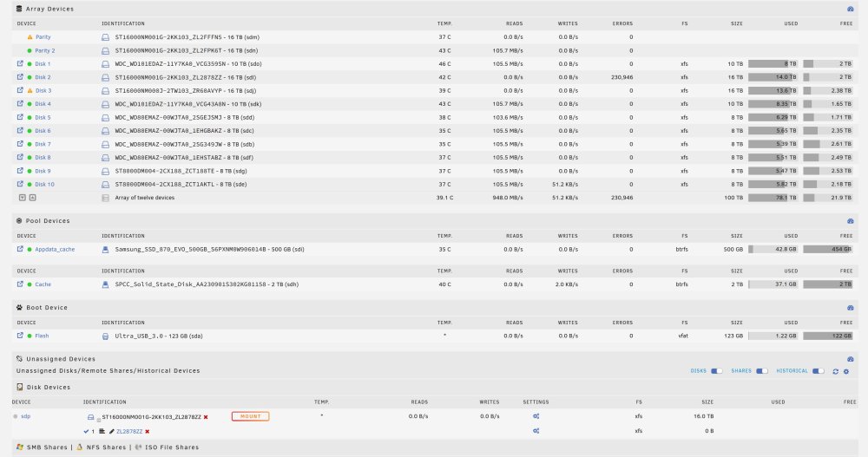The height and width of the screenshot is (457, 868).
Task: Click the Ultra_USB_3.0 flash drive icon
Action: (x=105, y=336)
